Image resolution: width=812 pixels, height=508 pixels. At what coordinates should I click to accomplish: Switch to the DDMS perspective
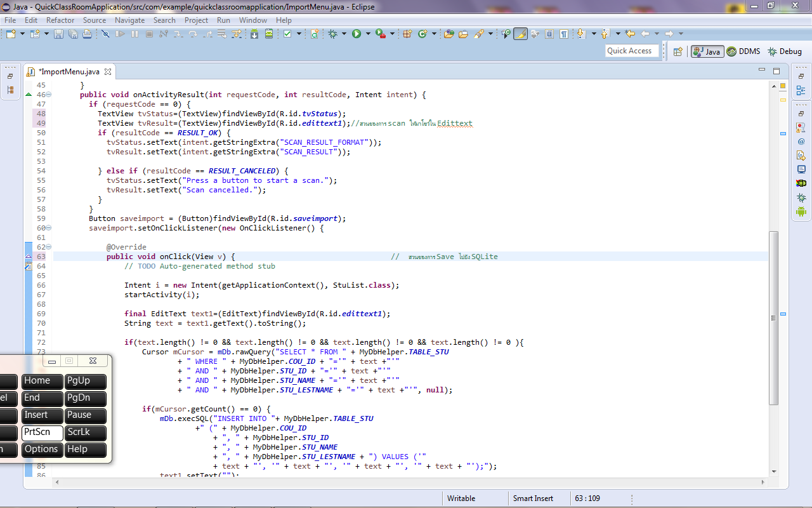(x=743, y=51)
